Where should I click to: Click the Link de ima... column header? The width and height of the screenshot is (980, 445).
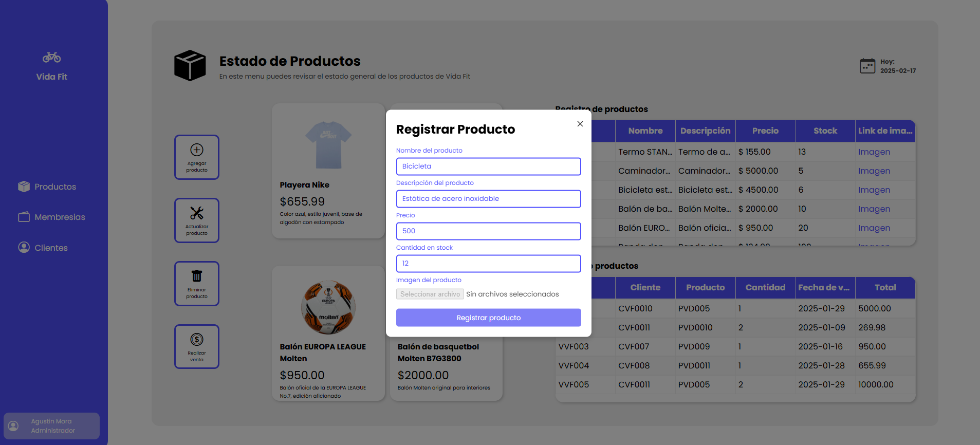click(x=885, y=131)
